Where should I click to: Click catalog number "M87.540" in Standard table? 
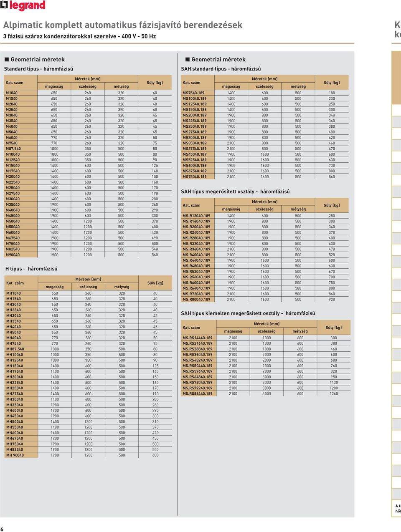(x=13, y=149)
